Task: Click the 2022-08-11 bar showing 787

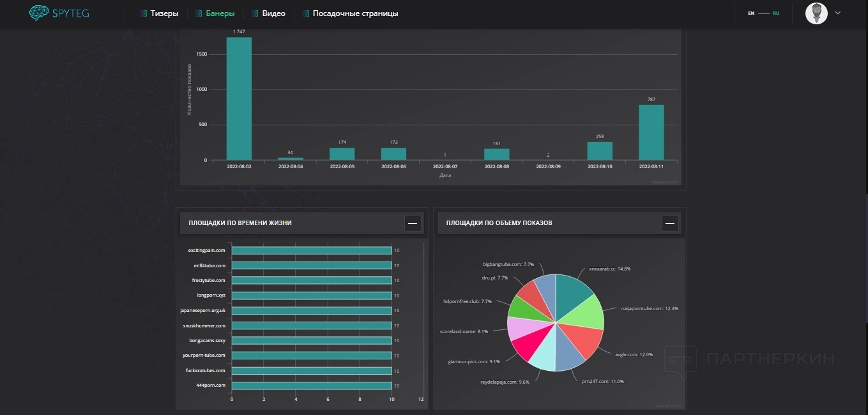Action: [x=651, y=132]
